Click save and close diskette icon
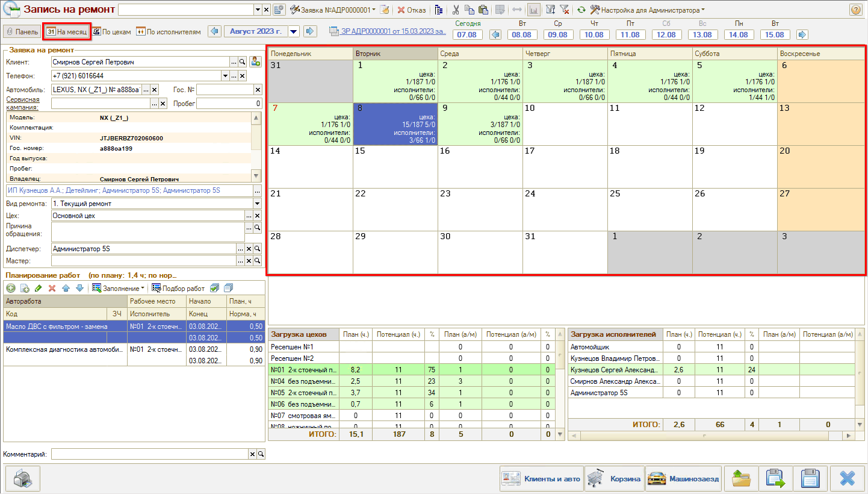Screen dimensions: 868x494 coord(776,479)
